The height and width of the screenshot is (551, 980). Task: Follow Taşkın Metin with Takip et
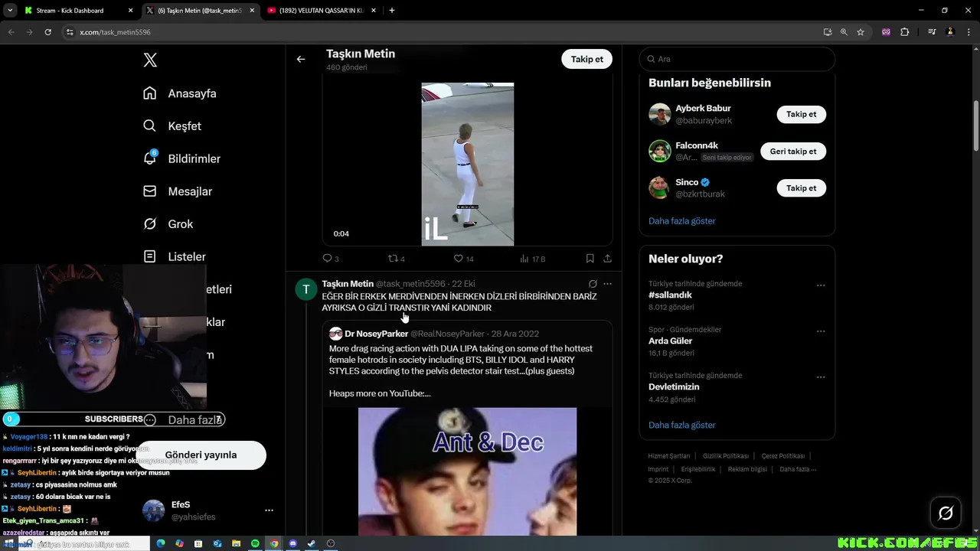(587, 59)
